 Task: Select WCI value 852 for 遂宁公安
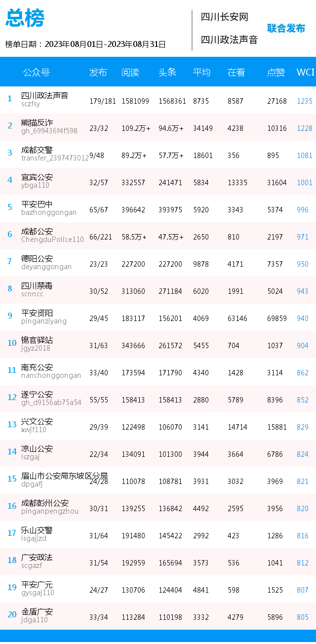303,400
